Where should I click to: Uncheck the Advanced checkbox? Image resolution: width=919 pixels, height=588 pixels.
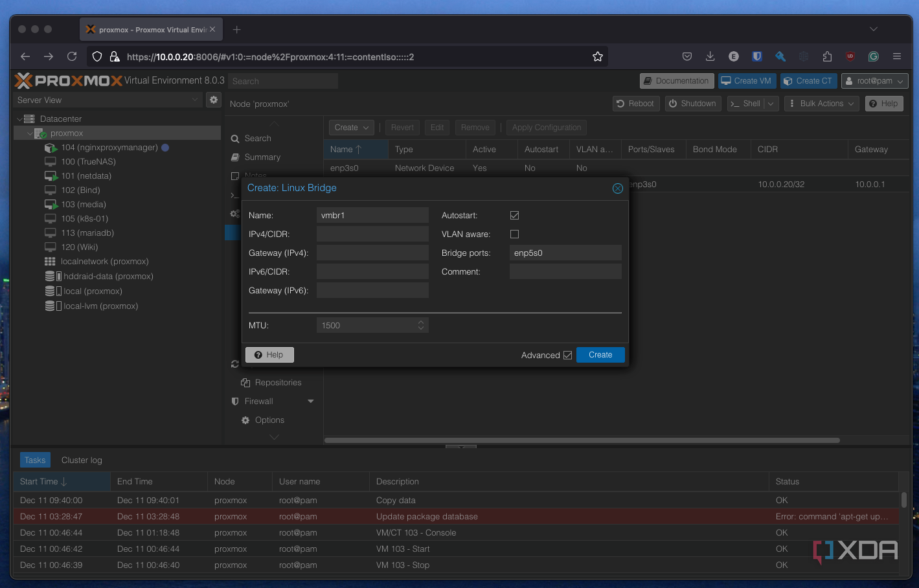pyautogui.click(x=568, y=356)
